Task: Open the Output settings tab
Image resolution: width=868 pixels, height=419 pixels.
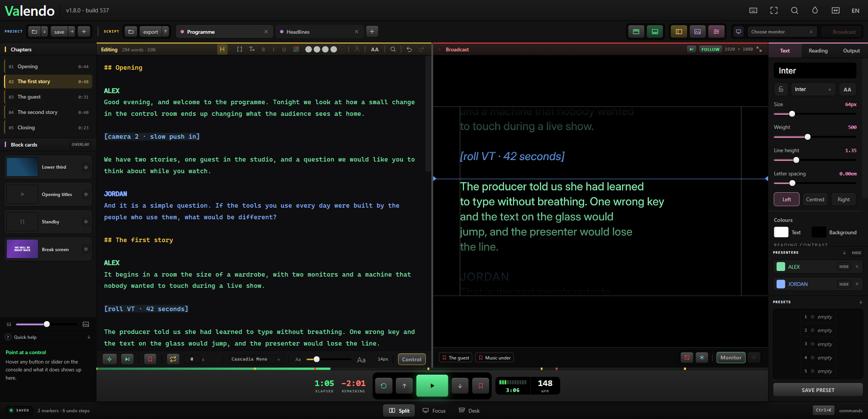Action: click(x=851, y=51)
